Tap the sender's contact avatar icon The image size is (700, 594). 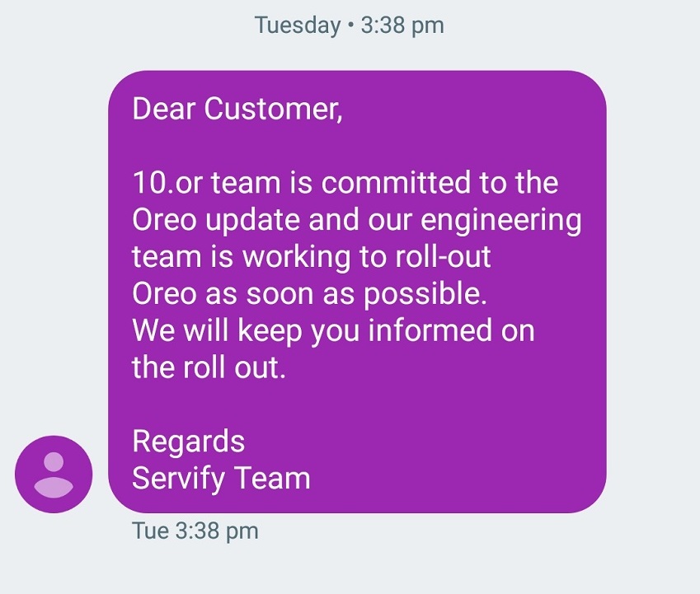54,474
